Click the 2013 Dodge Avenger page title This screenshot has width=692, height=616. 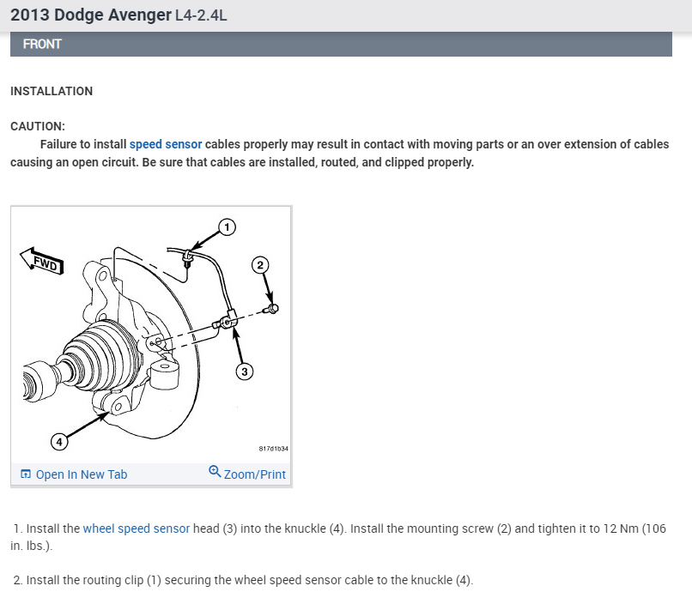(90, 15)
